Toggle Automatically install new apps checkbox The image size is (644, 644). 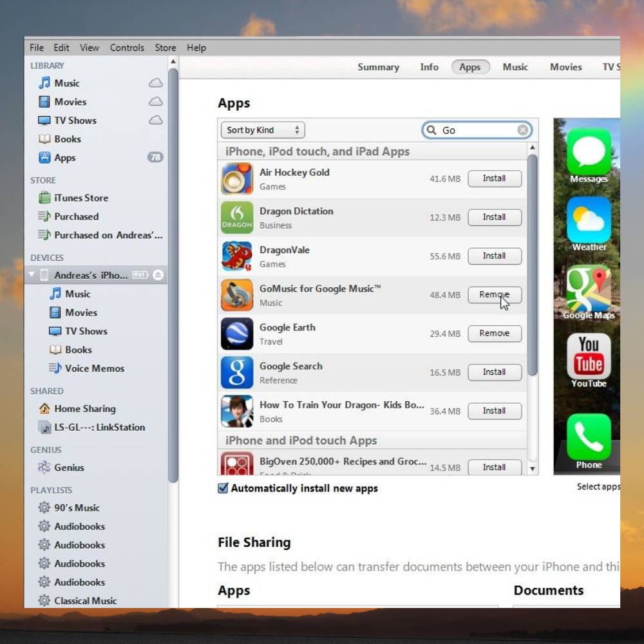pyautogui.click(x=223, y=488)
